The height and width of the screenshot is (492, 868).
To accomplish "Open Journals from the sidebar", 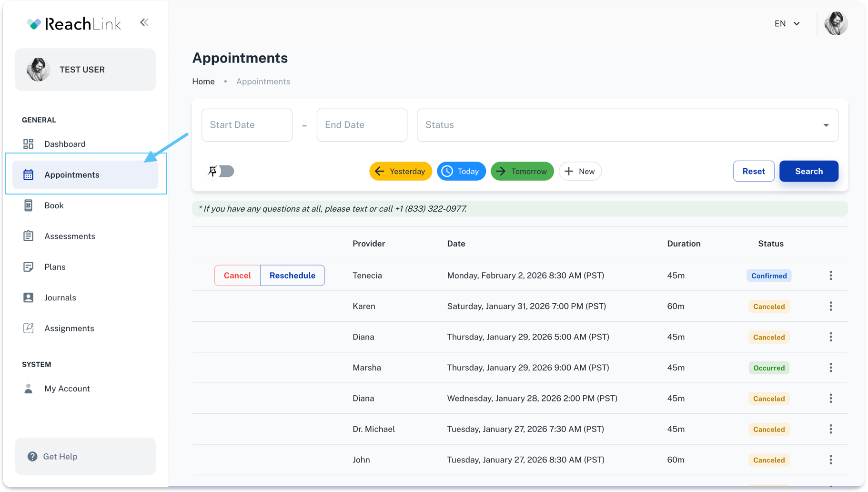I will point(85,297).
